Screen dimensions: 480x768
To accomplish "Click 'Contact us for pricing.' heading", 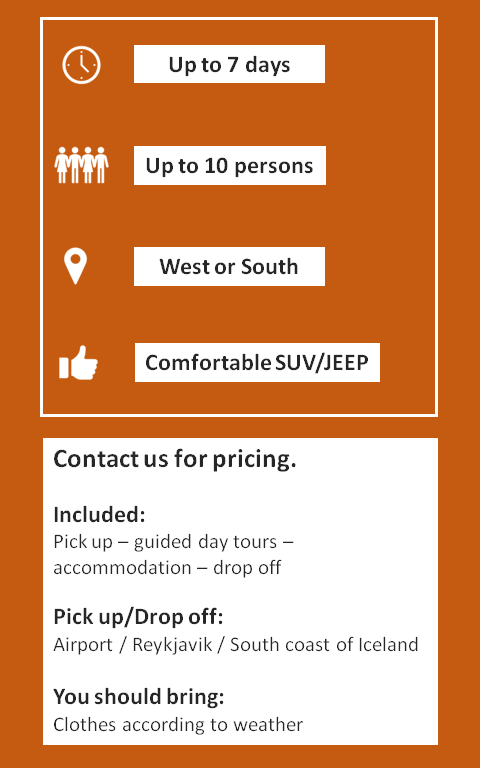I will coord(175,459).
